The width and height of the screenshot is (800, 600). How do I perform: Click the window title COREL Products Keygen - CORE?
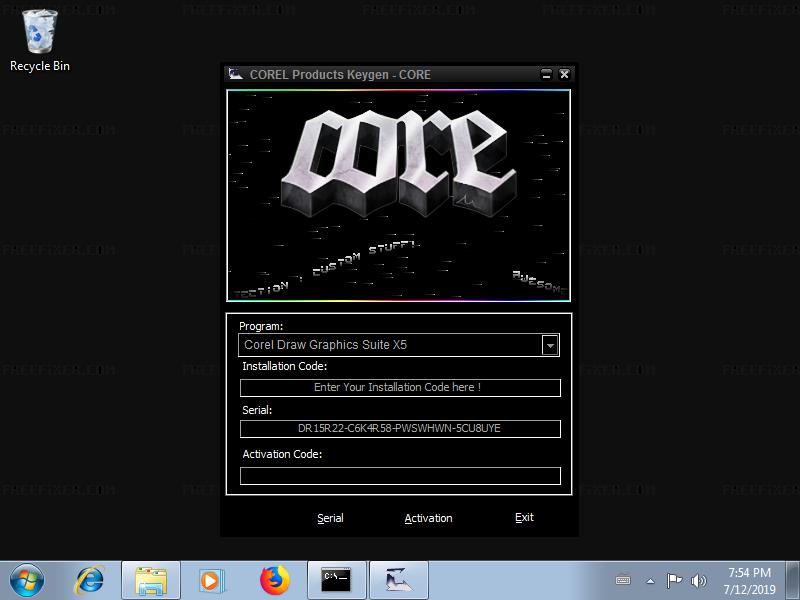[x=340, y=75]
